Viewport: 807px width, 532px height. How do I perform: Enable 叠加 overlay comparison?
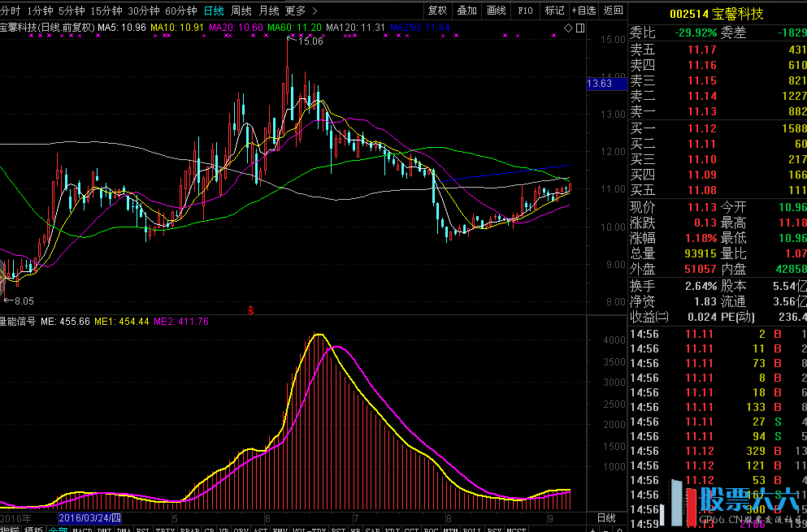(466, 11)
